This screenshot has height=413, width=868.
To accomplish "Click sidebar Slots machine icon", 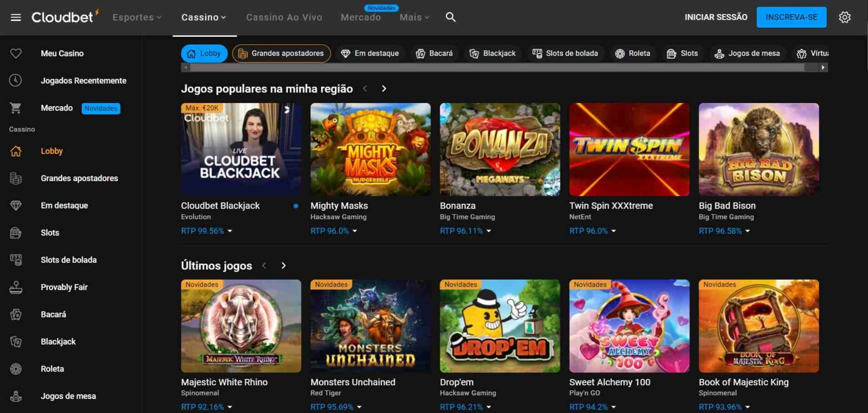I will (x=16, y=233).
